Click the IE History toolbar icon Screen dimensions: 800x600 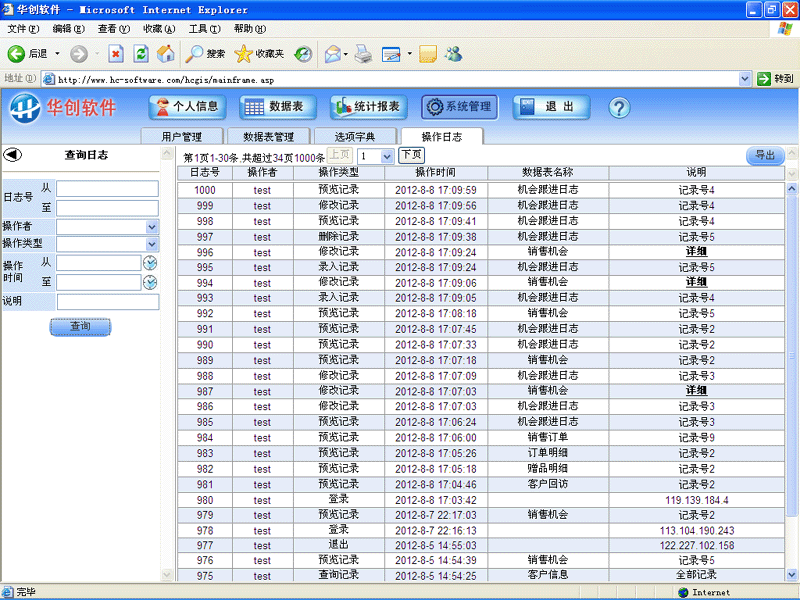coord(302,53)
